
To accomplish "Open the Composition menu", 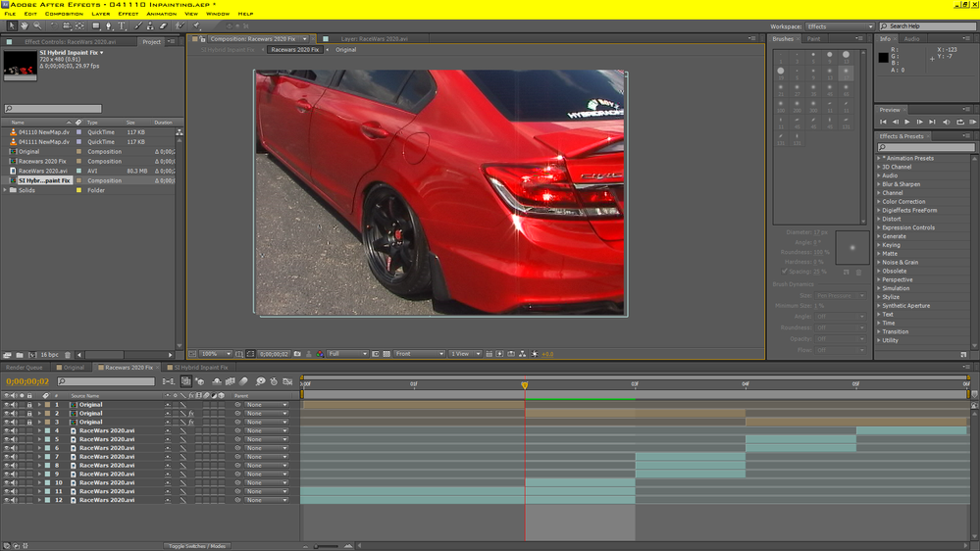I will click(x=64, y=14).
